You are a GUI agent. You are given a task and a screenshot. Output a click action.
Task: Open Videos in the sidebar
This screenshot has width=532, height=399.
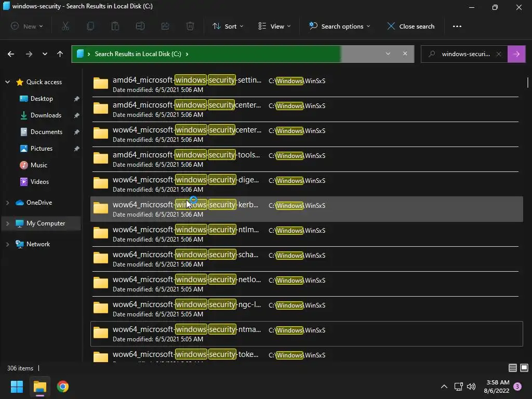[x=39, y=182]
